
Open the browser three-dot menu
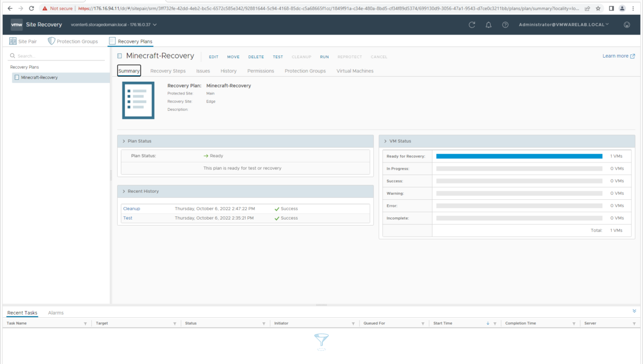coord(633,8)
